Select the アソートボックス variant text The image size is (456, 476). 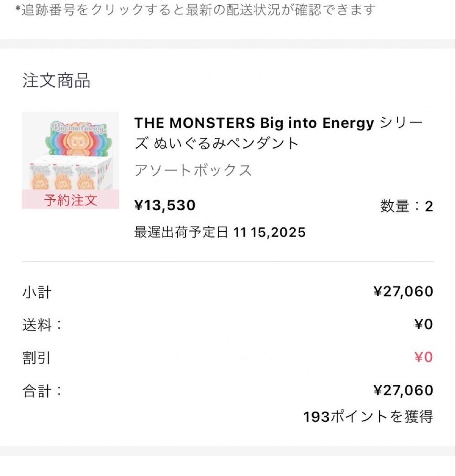[193, 171]
